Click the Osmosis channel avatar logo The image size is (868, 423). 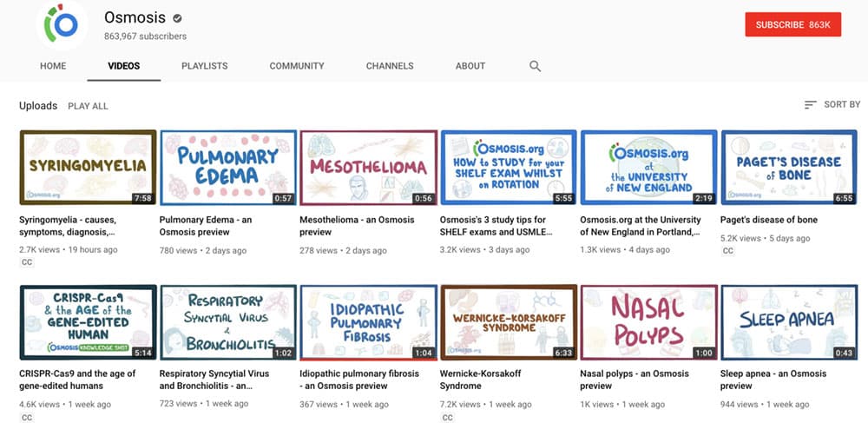(x=62, y=24)
